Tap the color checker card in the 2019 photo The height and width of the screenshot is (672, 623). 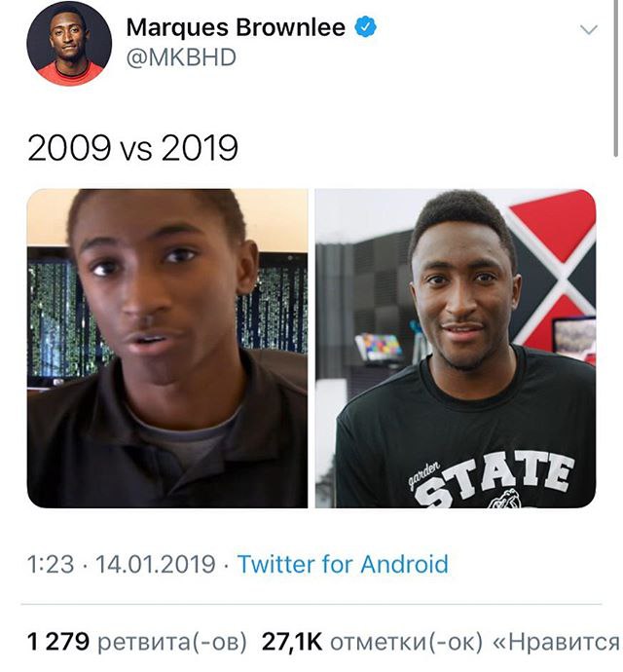pos(380,347)
